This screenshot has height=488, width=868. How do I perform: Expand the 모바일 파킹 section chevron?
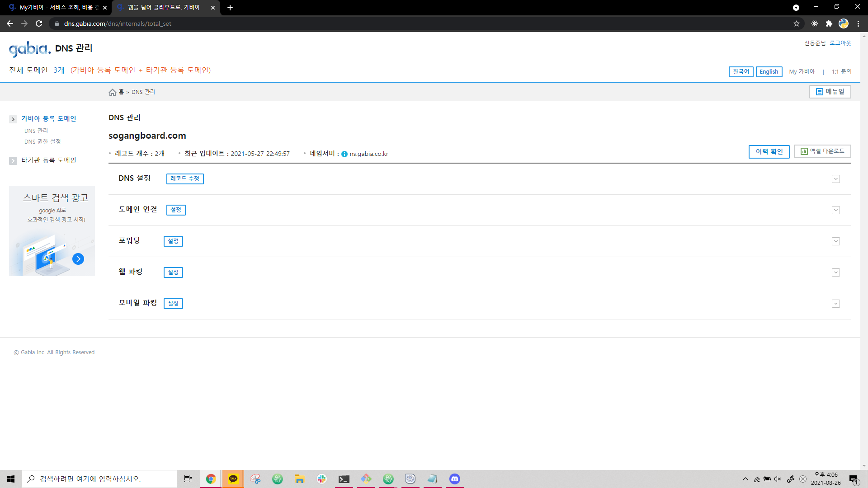pos(836,304)
